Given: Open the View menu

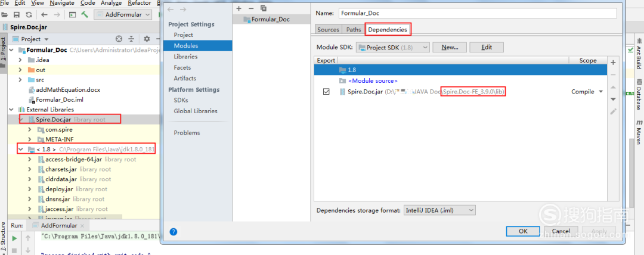Looking at the screenshot, I should pos(38,3).
